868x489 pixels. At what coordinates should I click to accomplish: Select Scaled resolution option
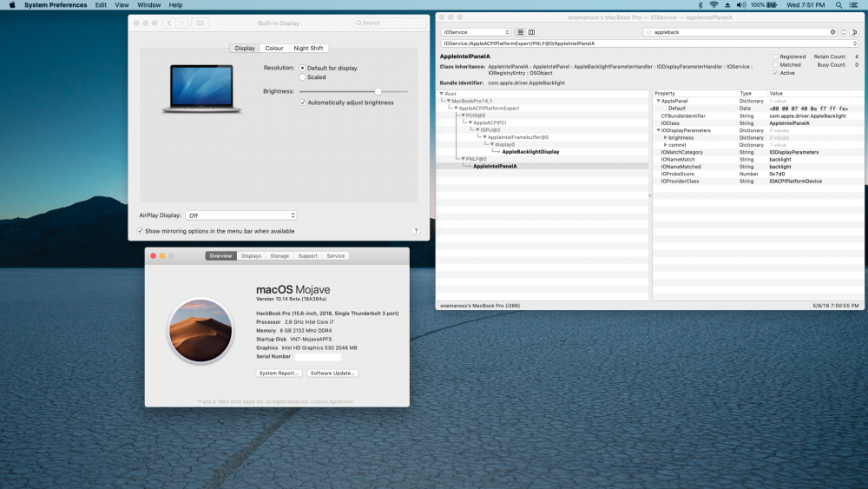pos(302,77)
